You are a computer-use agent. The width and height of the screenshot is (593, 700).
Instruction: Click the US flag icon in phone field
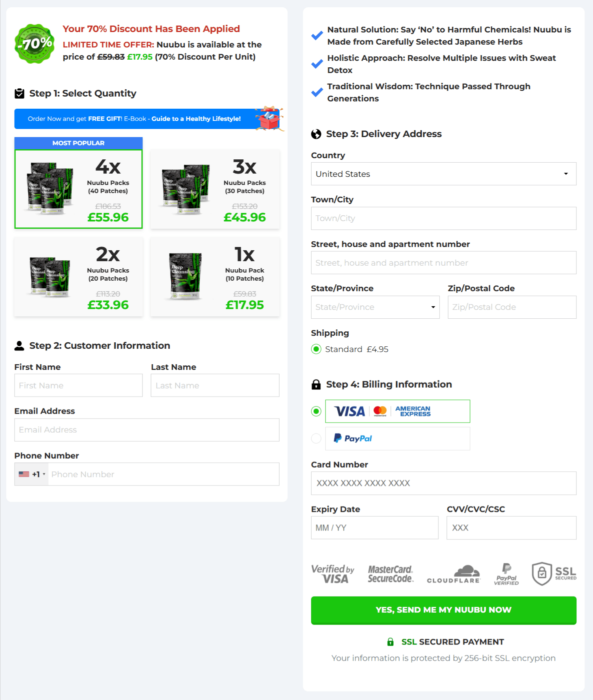coord(24,474)
